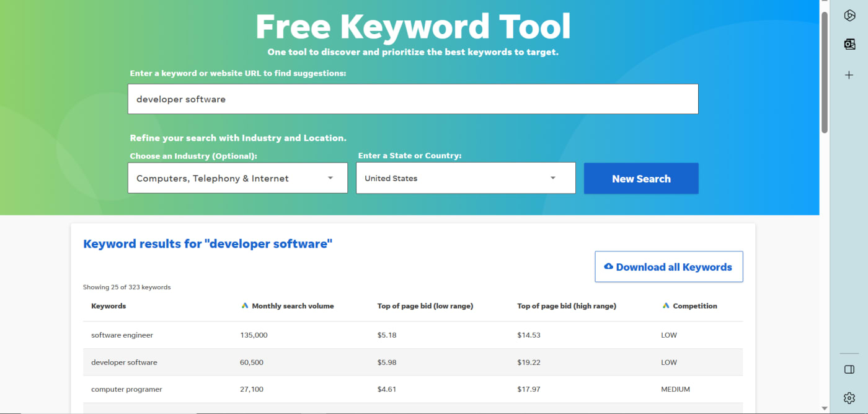
Task: Focus the keyword or URL input field
Action: 413,99
